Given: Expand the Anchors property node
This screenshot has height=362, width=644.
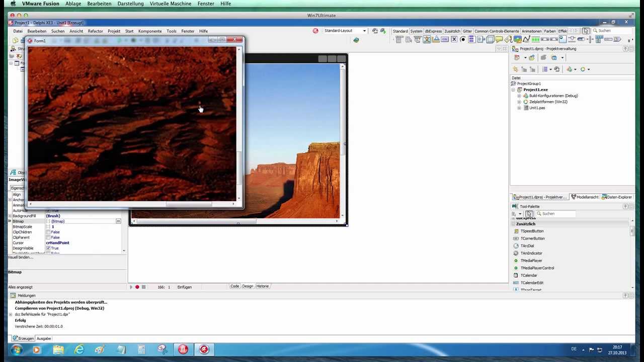Looking at the screenshot, I should pyautogui.click(x=10, y=200).
